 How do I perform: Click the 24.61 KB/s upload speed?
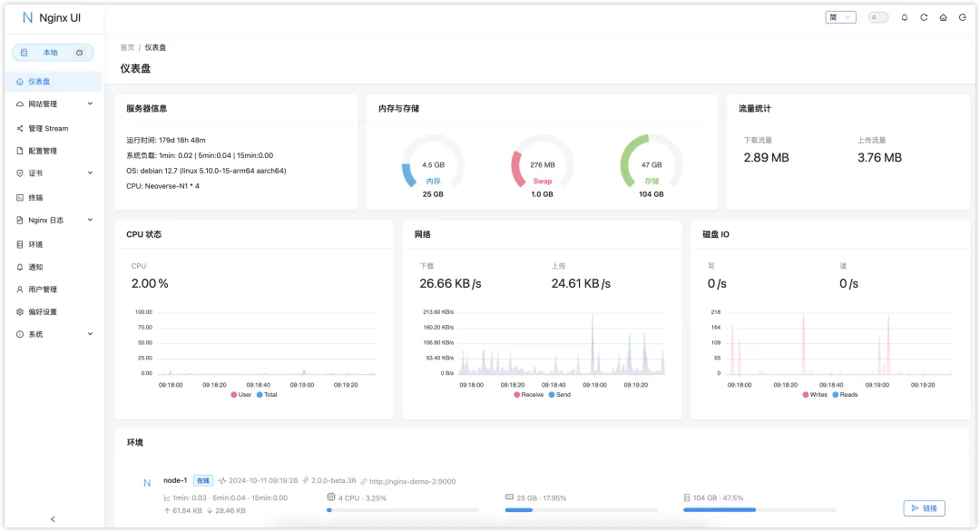582,283
